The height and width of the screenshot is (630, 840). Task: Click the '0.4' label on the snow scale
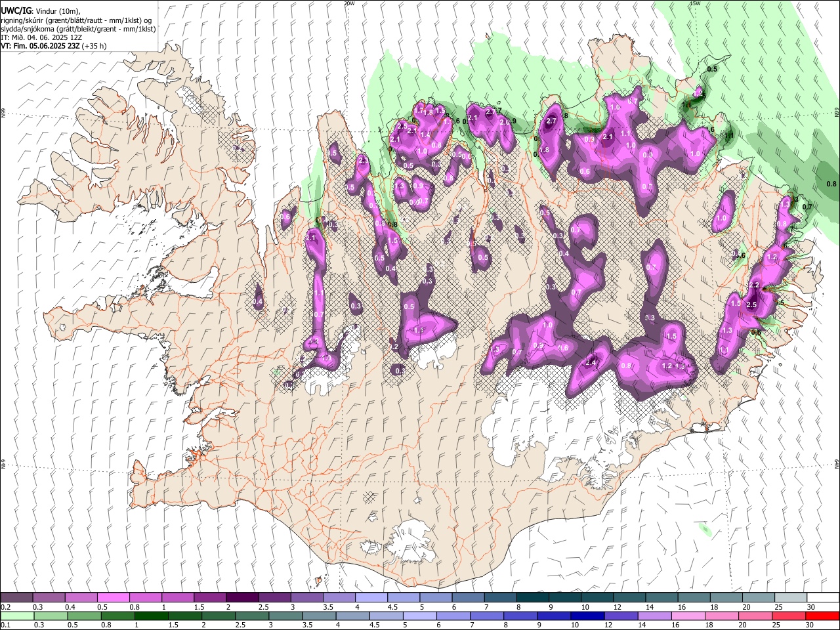point(70,607)
